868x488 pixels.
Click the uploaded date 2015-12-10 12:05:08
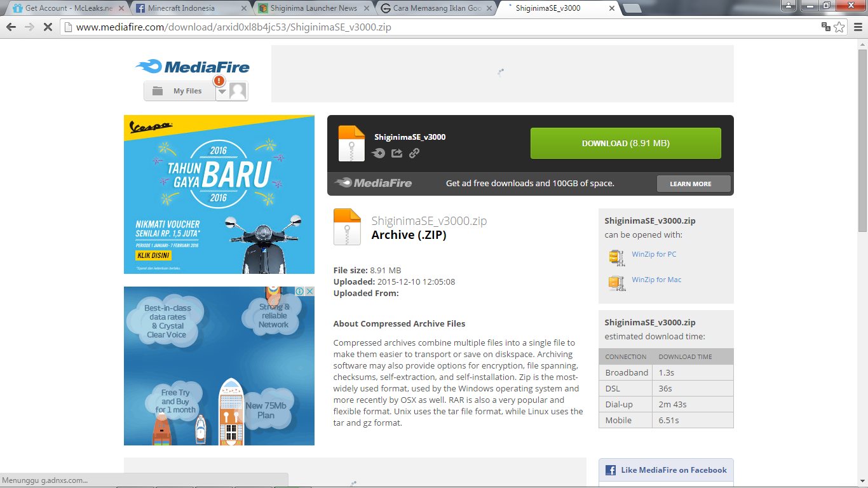tap(416, 281)
